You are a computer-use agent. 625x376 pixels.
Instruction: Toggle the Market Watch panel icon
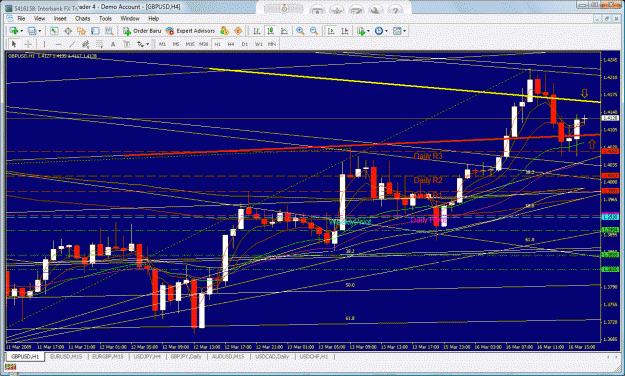(x=54, y=31)
